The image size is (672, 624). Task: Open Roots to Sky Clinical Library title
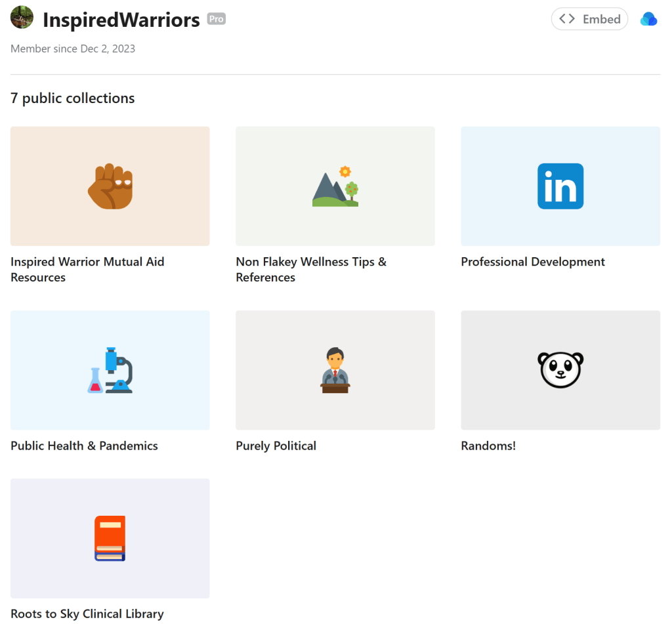(87, 614)
